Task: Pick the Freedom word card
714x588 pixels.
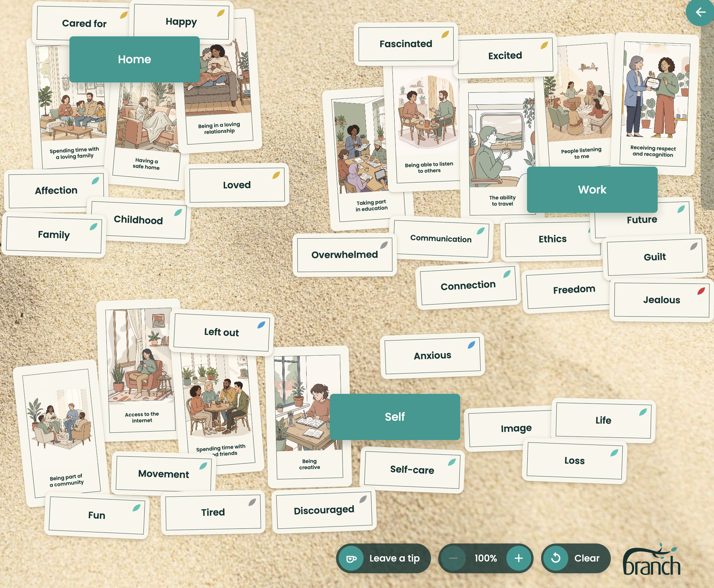Action: 574,290
